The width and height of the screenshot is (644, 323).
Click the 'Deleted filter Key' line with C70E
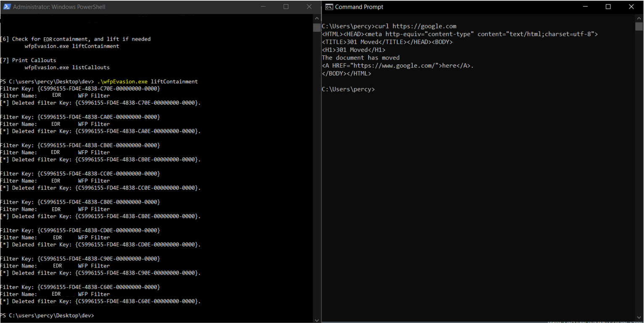(x=100, y=103)
